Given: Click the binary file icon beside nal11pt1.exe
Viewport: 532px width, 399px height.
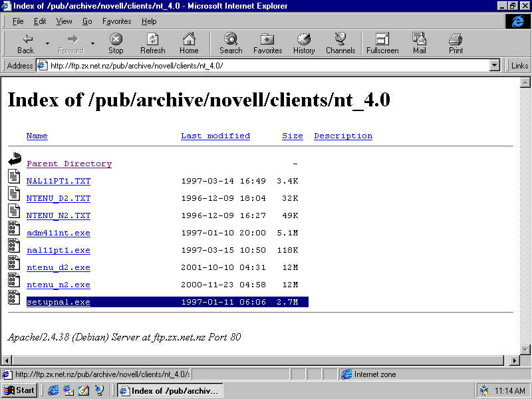Looking at the screenshot, I should (x=14, y=245).
